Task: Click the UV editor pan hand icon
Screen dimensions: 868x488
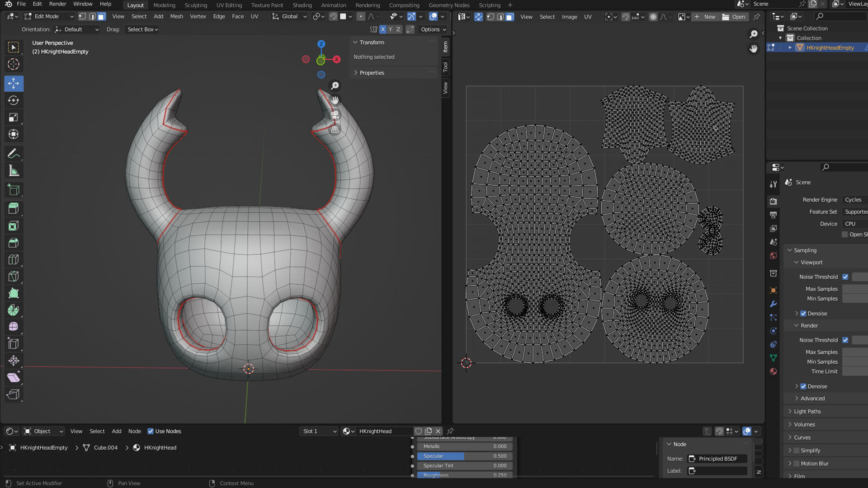Action: (x=754, y=48)
